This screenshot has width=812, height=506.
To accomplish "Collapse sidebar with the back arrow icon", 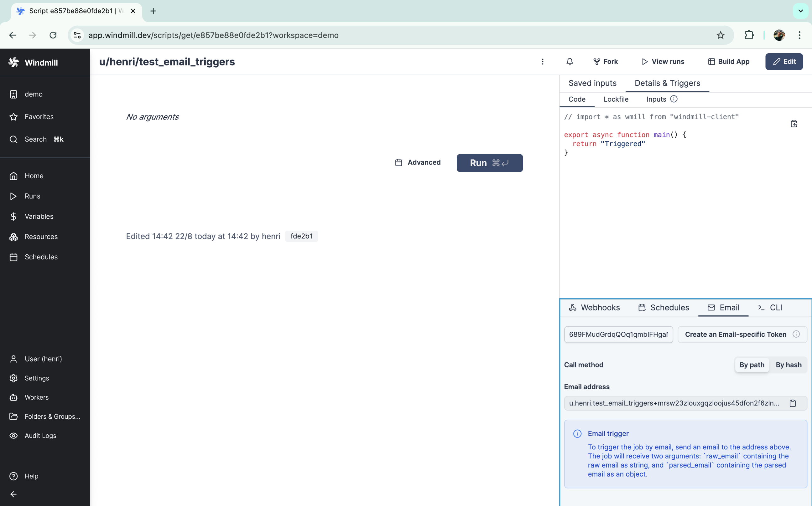I will click(13, 494).
